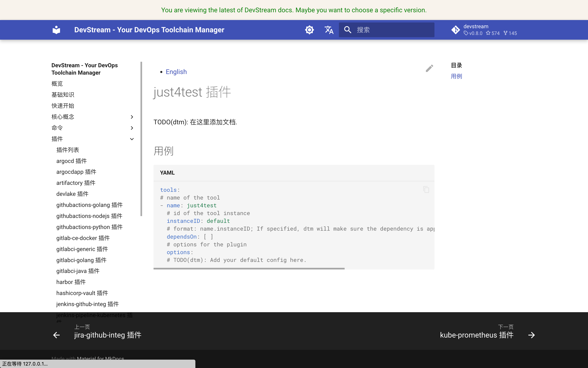Image resolution: width=588 pixels, height=368 pixels.
Task: Open the gitlab-ce-docker 插件 page
Action: pos(83,238)
